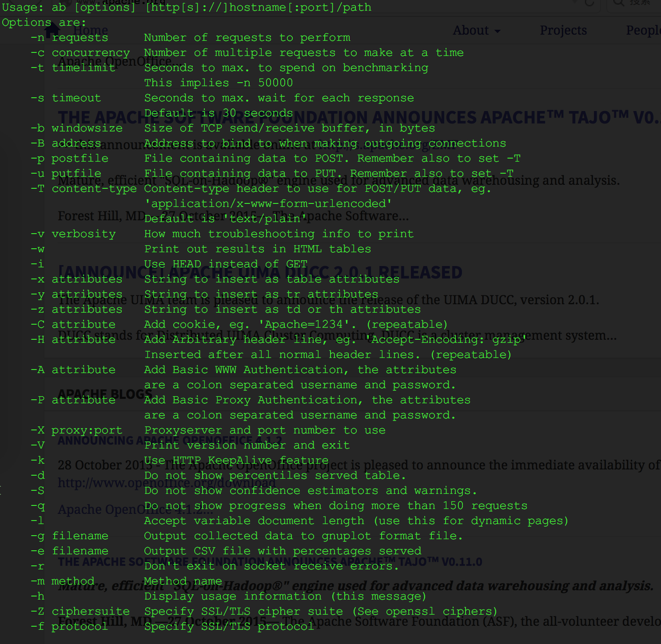Click the 'Usage: ab [options]' line in terminal
Viewport: 661px width, 644px height.
[x=187, y=7]
